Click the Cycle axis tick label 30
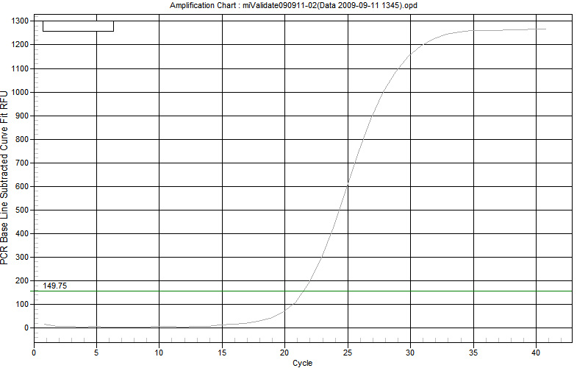 [x=410, y=353]
